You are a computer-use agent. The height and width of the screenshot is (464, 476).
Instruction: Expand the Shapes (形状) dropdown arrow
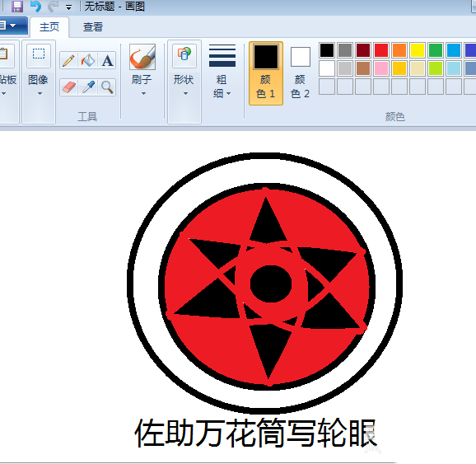click(x=185, y=94)
